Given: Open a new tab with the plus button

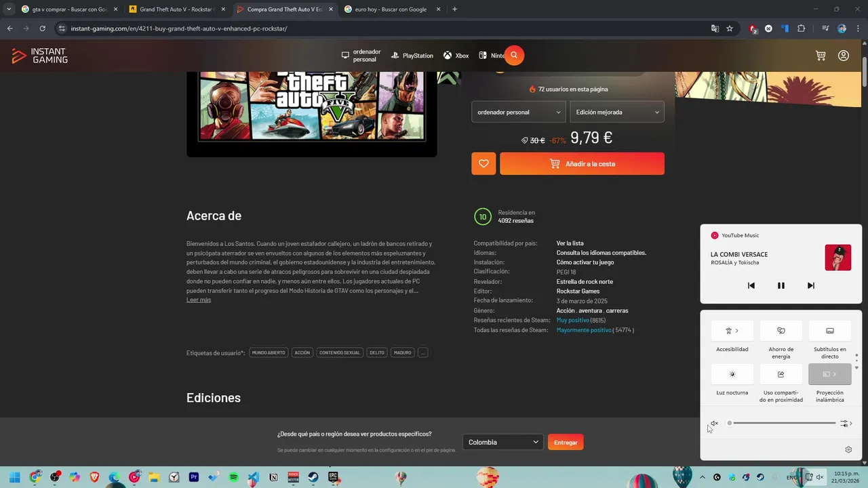Looking at the screenshot, I should tap(454, 9).
